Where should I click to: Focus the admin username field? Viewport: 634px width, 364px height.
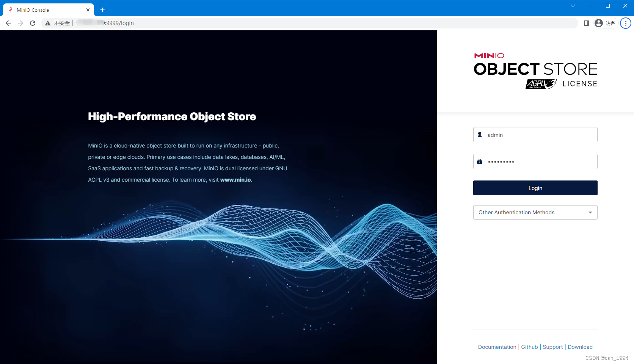[535, 135]
